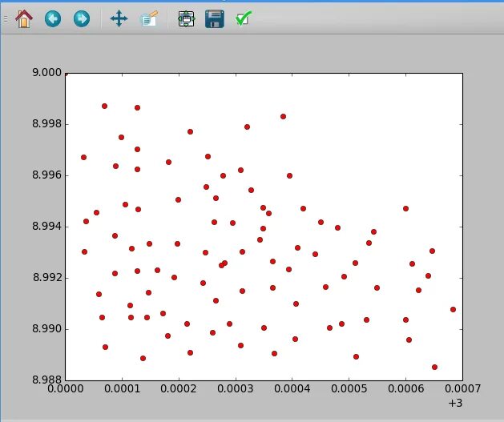The width and height of the screenshot is (504, 422).
Task: Open configure subplots dialog
Action: point(187,18)
